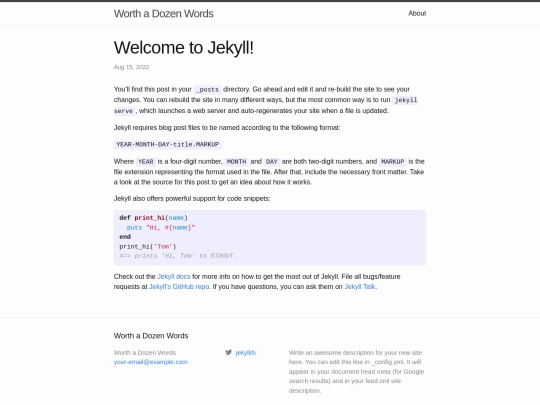The image size is (540, 405).
Task: Click the Aug 15, 2022 post date
Action: coord(131,67)
